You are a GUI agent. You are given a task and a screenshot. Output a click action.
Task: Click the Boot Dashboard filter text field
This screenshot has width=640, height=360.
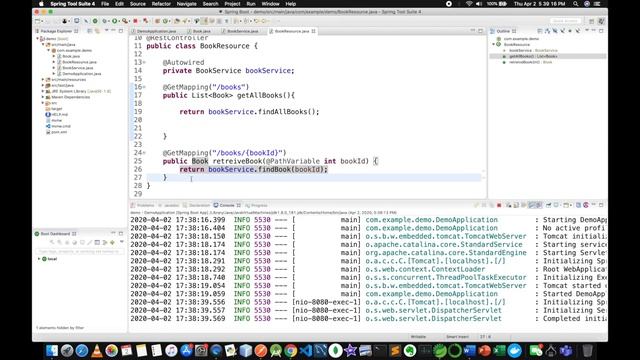[79, 251]
